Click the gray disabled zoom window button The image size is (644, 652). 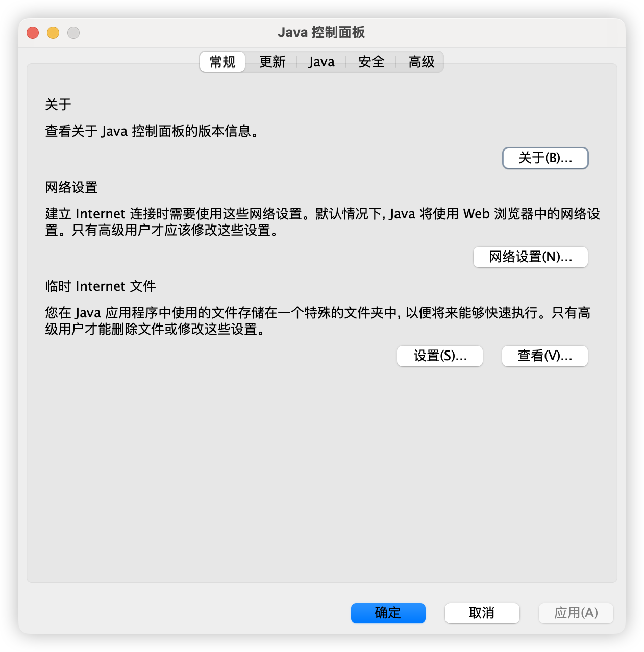click(73, 33)
